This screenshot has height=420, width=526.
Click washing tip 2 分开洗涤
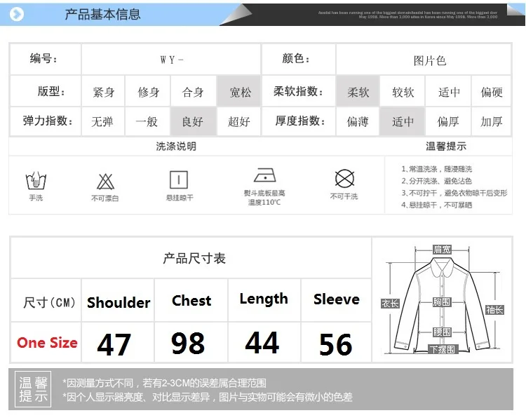pyautogui.click(x=436, y=181)
